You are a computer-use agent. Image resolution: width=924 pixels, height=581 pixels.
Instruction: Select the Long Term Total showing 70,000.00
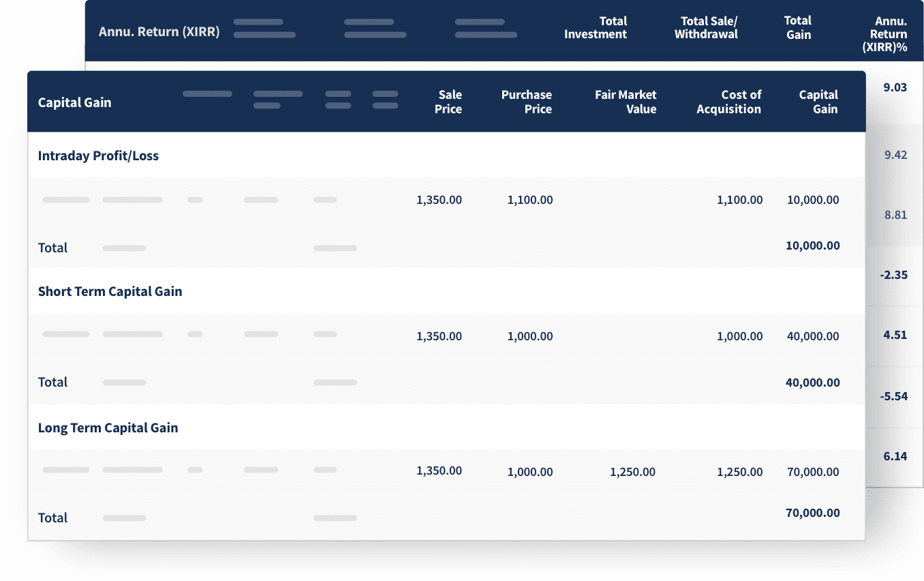(812, 513)
